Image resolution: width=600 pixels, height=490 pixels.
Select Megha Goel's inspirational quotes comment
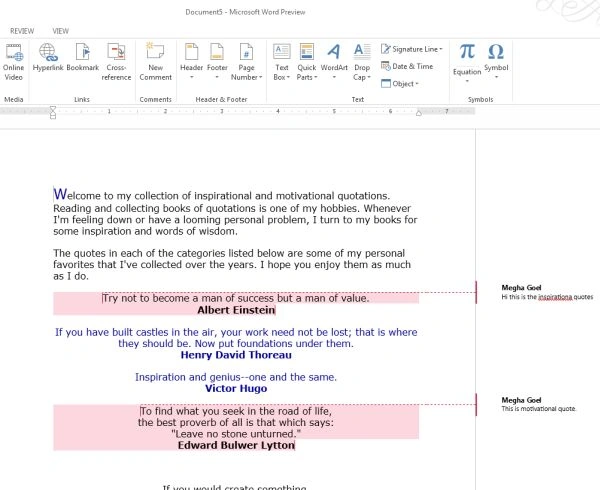tap(547, 292)
